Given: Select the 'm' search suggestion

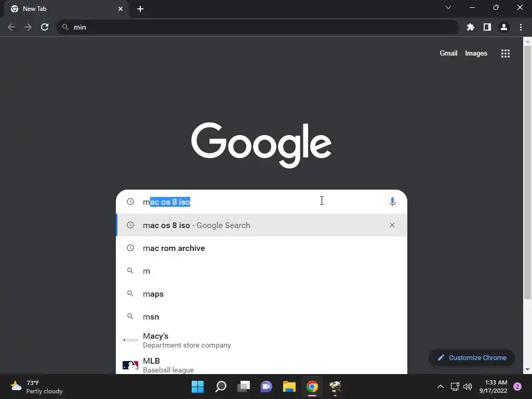Looking at the screenshot, I should 261,271.
